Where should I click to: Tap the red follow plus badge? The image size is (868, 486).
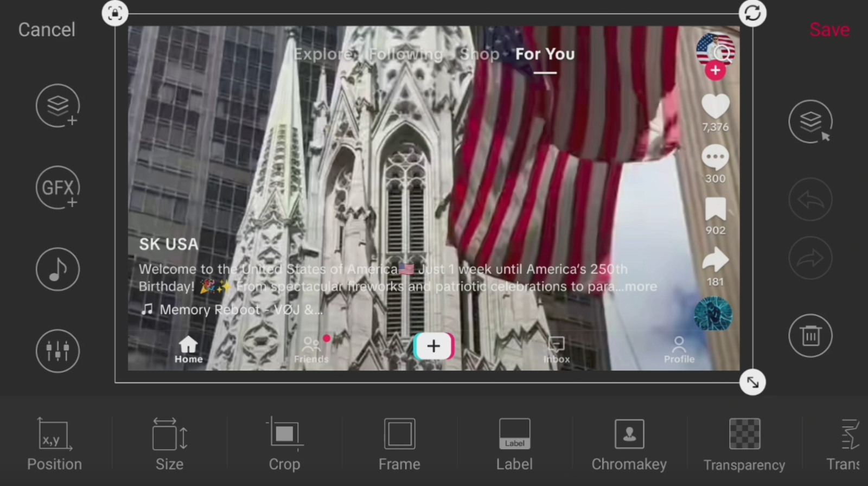715,71
